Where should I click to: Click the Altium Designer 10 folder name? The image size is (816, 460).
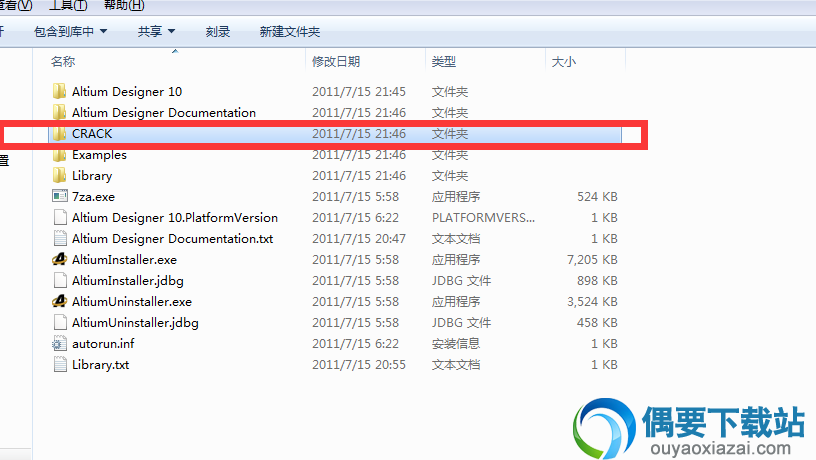pyautogui.click(x=127, y=92)
